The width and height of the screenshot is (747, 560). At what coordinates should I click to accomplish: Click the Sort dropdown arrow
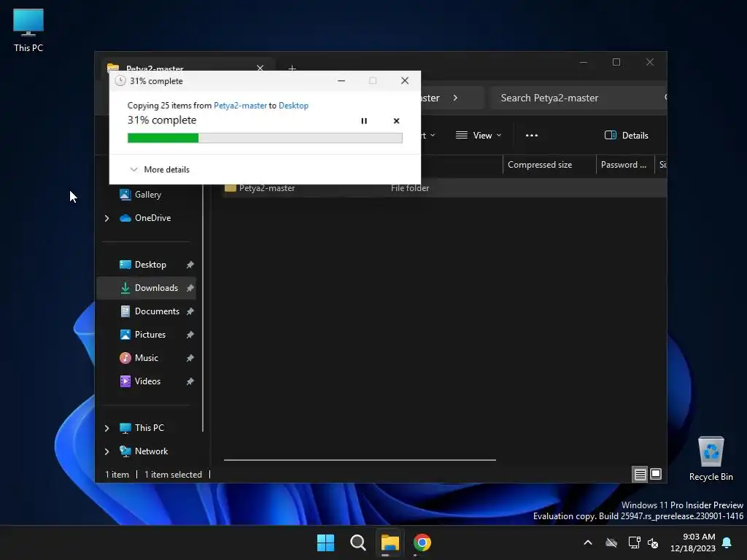[x=432, y=136]
